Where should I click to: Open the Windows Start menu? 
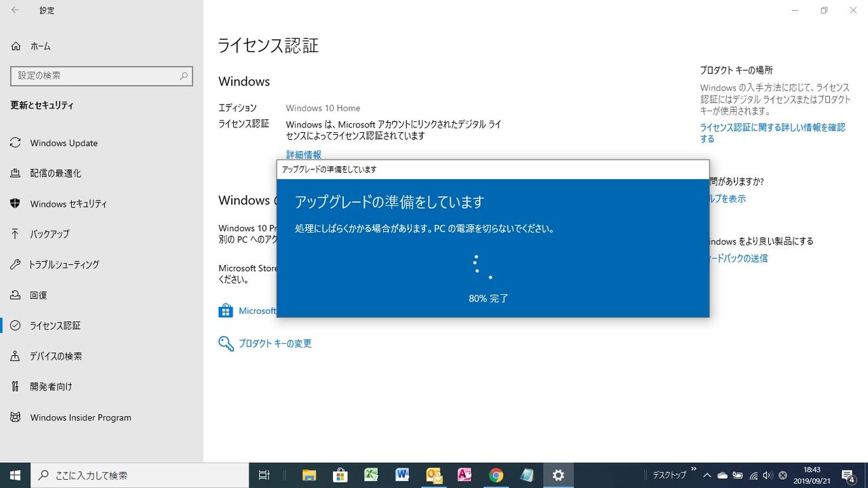(15, 475)
